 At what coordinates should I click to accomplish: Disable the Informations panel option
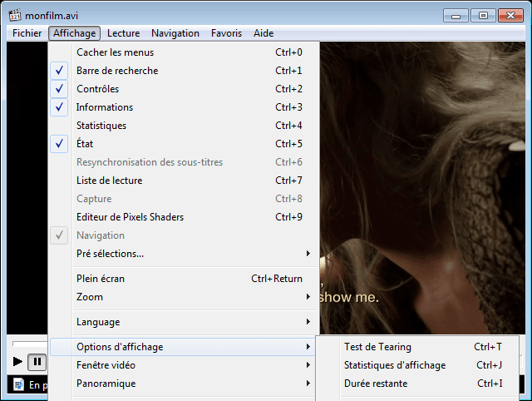(x=104, y=107)
